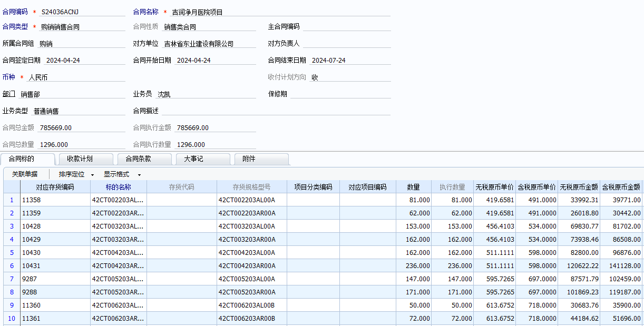The image size is (644, 326).
Task: Click the 币种 field label link
Action: point(9,77)
